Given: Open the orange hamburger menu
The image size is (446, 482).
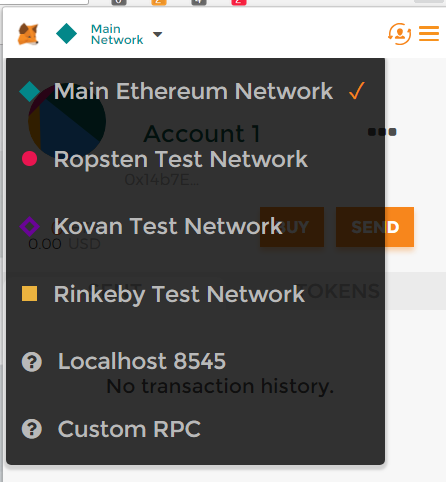Looking at the screenshot, I should (429, 34).
